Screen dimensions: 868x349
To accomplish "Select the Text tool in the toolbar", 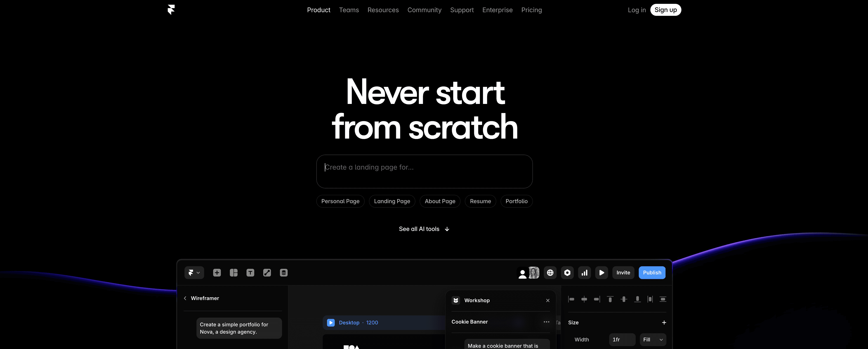I will (x=250, y=272).
